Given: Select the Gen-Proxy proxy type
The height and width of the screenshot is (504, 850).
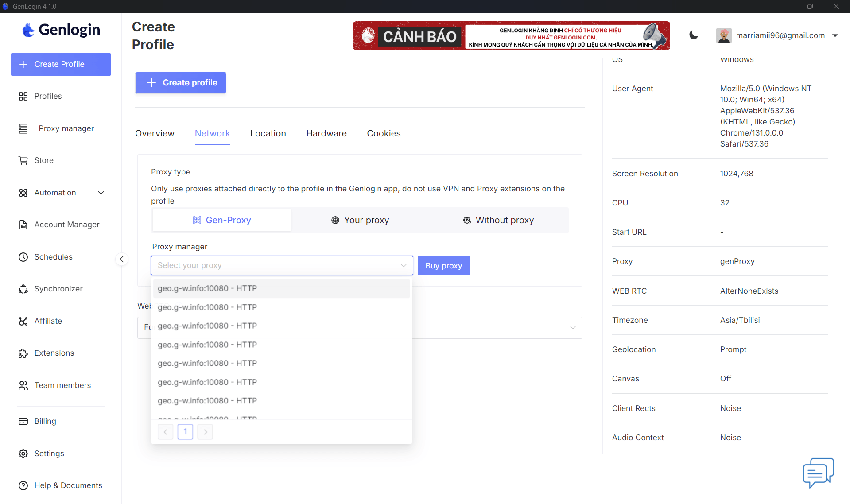Looking at the screenshot, I should tap(222, 220).
